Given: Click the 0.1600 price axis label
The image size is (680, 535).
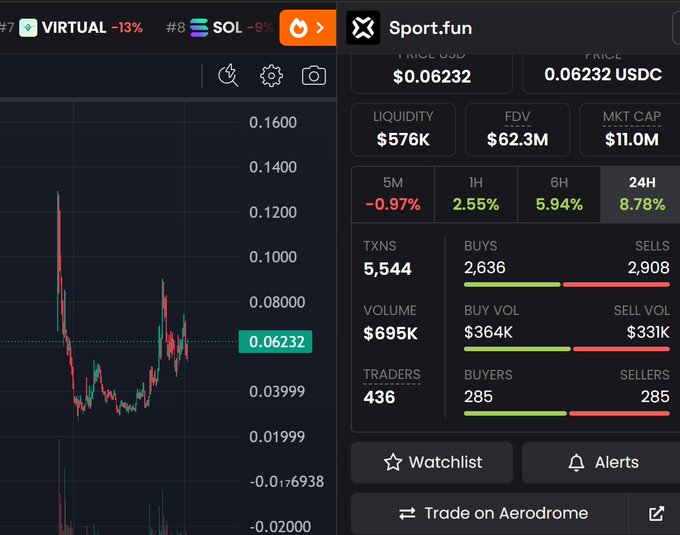Looking at the screenshot, I should click(x=273, y=123).
